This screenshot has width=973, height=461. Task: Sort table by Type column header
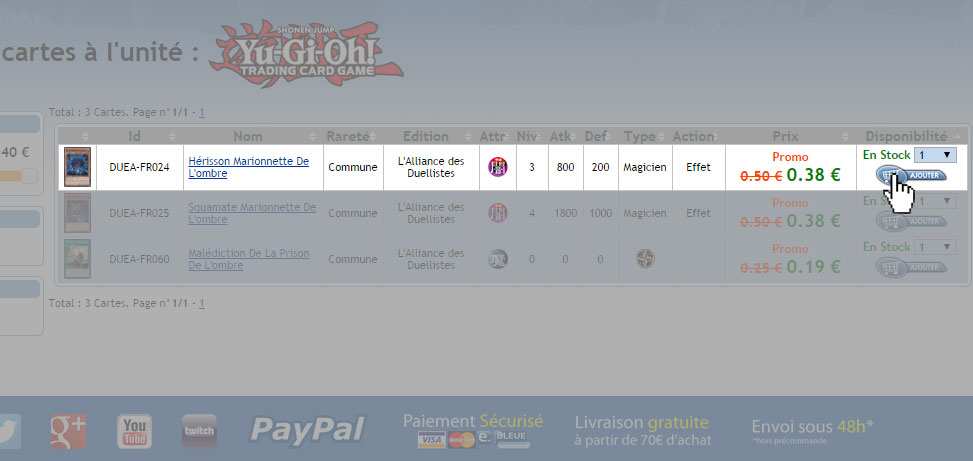[x=645, y=136]
